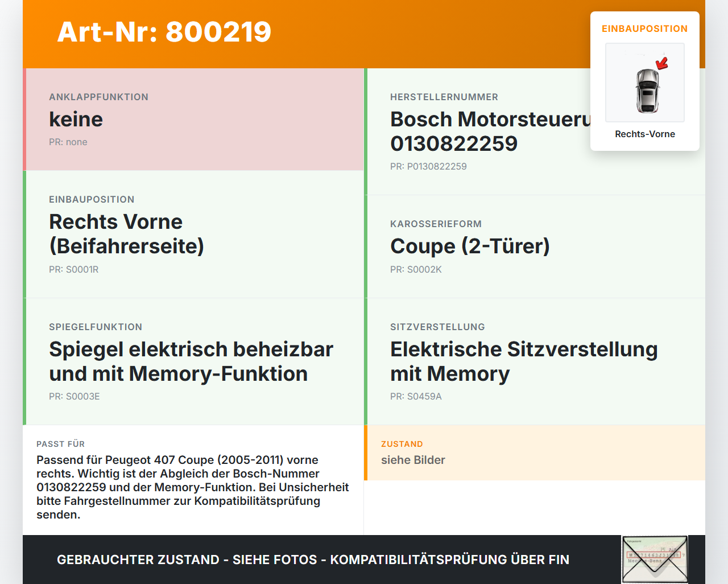Click the 'PR: none' code
The height and width of the screenshot is (584, 728).
pos(68,142)
